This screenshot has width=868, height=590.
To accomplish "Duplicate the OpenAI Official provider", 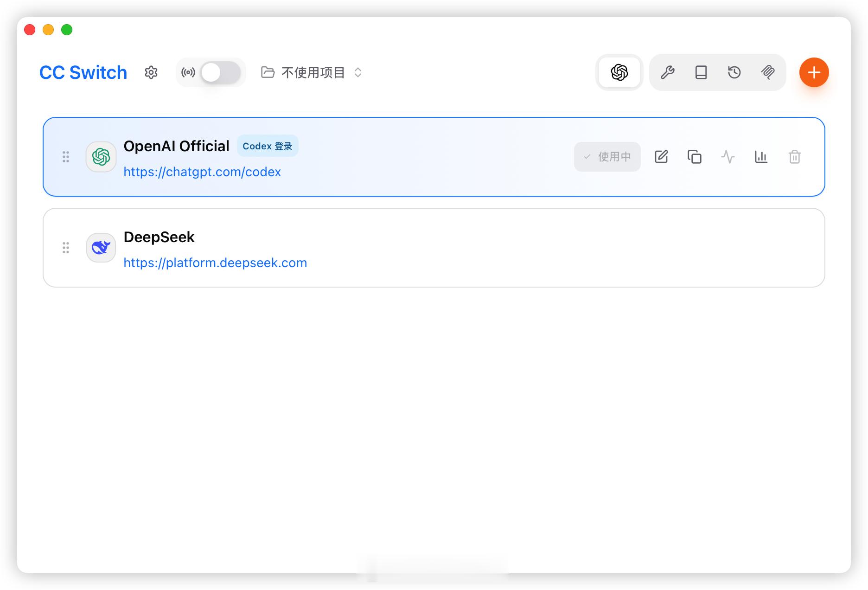I will [695, 157].
